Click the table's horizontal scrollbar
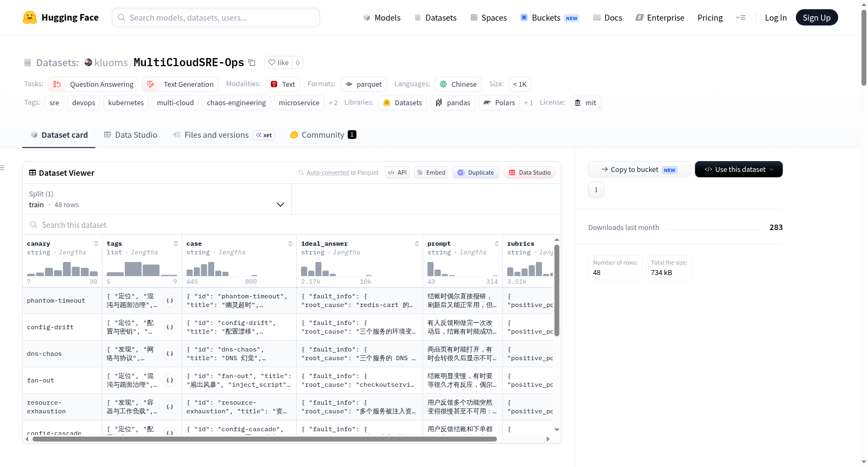Image resolution: width=868 pixels, height=467 pixels. (265, 439)
